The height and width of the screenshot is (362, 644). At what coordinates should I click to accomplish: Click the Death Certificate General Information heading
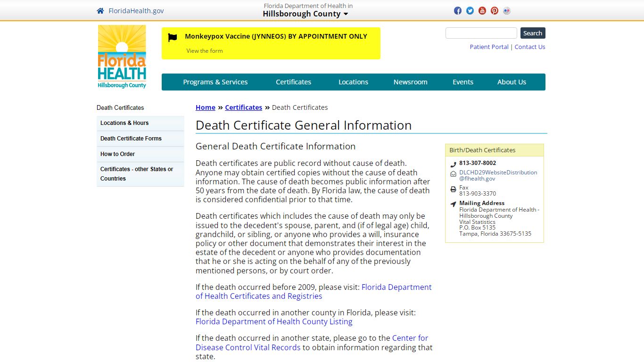pyautogui.click(x=304, y=125)
